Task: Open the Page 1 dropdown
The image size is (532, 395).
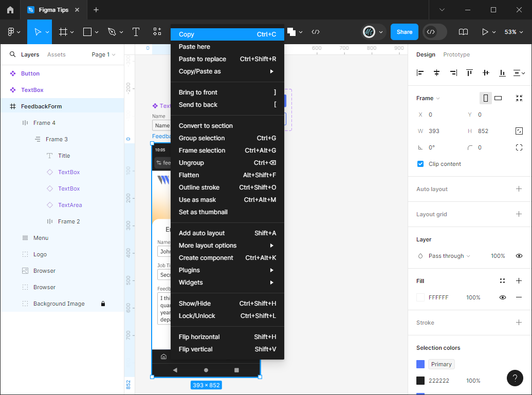Action: coord(103,54)
